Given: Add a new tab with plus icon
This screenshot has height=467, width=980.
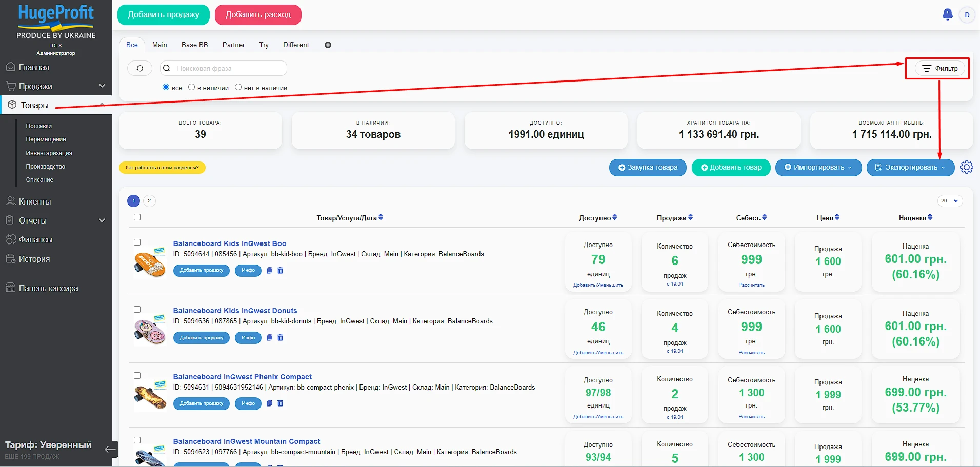Looking at the screenshot, I should (x=328, y=45).
